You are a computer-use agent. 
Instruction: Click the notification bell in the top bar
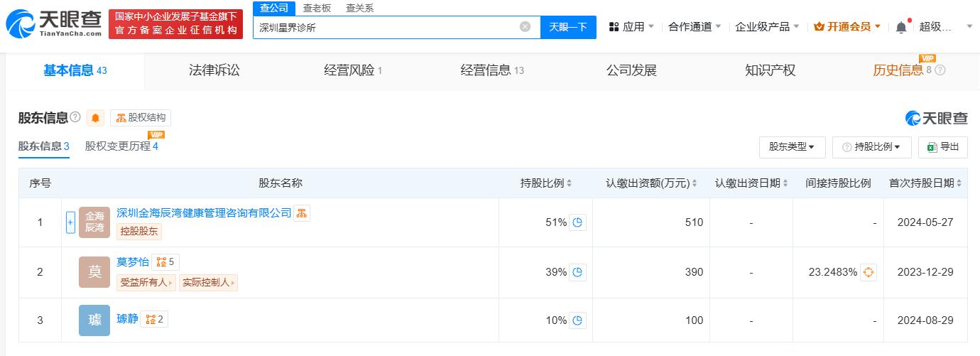901,27
